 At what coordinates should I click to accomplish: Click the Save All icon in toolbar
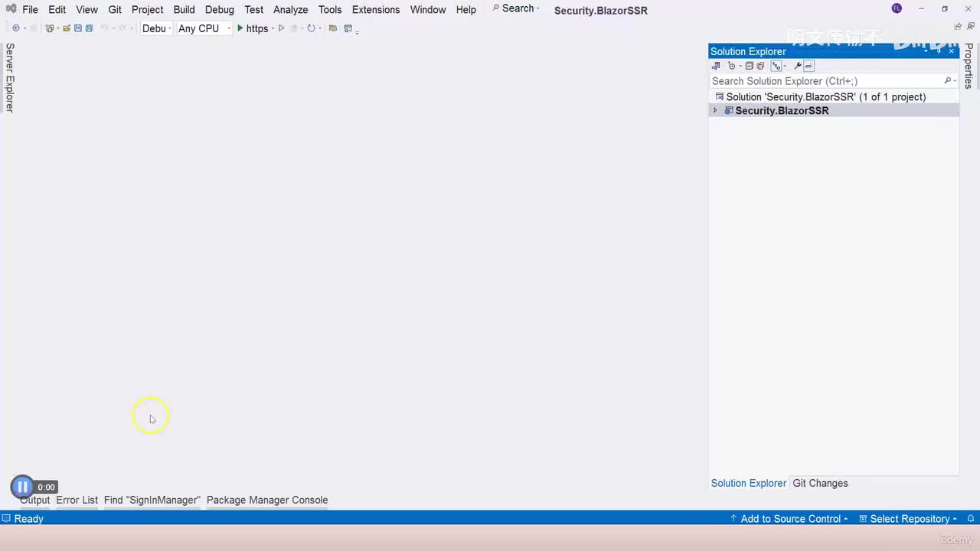(x=89, y=28)
